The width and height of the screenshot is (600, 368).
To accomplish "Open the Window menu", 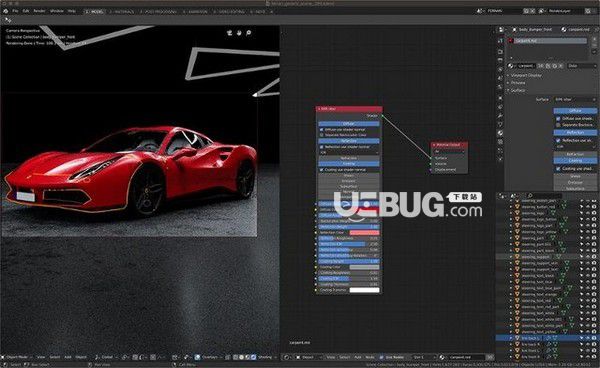I will pos(57,11).
